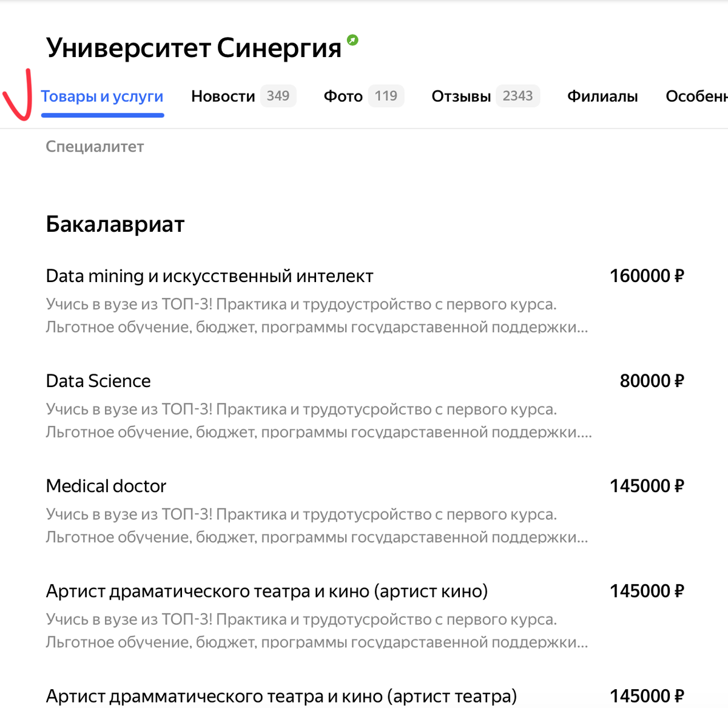Click the Бакалавриат section heading
This screenshot has width=728, height=708.
[x=115, y=224]
